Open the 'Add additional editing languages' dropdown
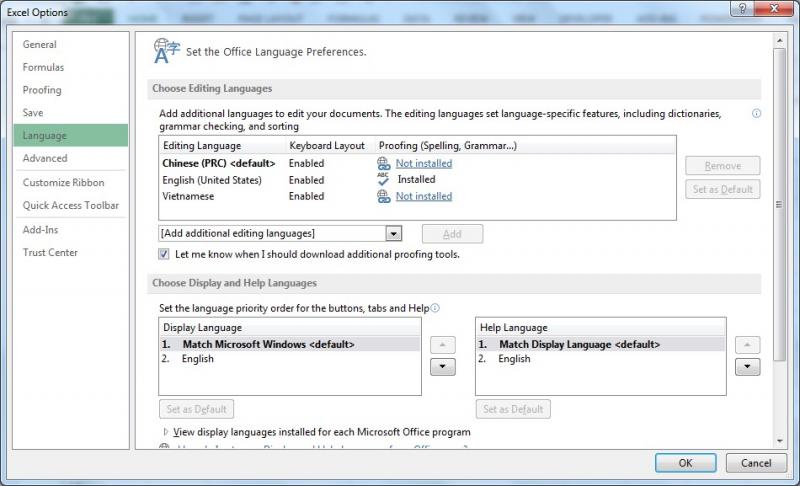Image resolution: width=800 pixels, height=486 pixels. tap(393, 234)
